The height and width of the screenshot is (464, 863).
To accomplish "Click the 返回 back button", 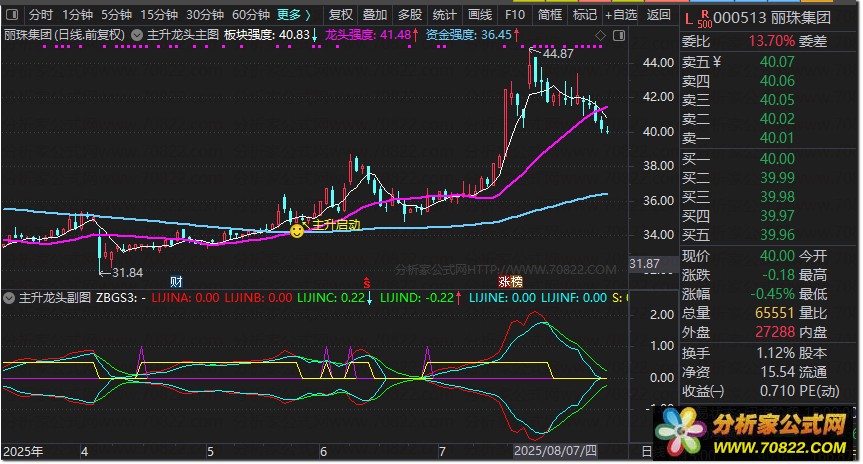I will [x=658, y=15].
